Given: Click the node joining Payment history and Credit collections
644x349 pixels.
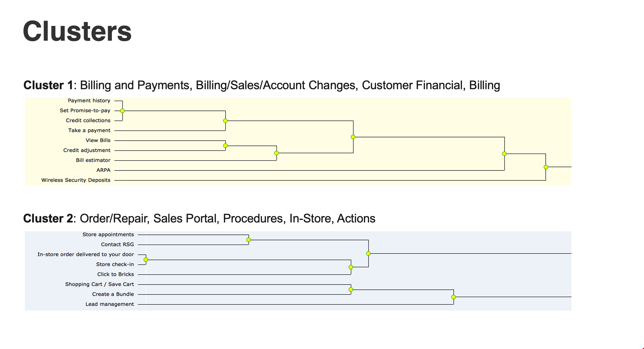Looking at the screenshot, I should point(123,111).
